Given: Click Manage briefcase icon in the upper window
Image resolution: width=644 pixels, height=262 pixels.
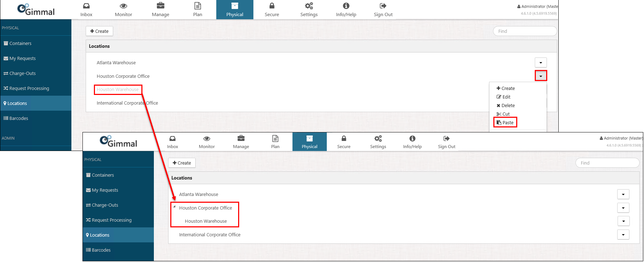Looking at the screenshot, I should [161, 6].
